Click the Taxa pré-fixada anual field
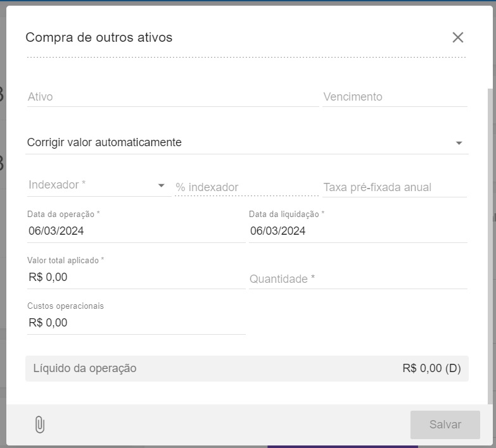Viewport: 496px width, 448px height. click(x=394, y=187)
